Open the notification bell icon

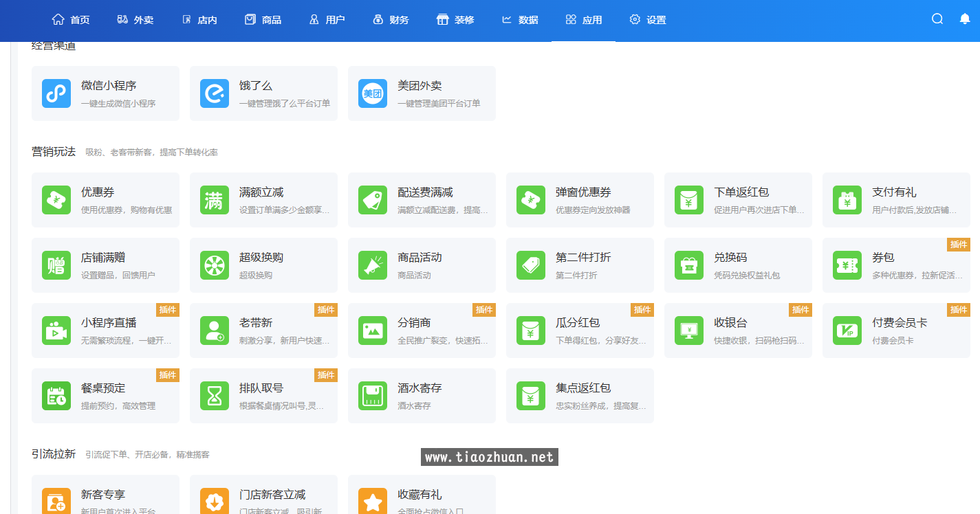tap(964, 19)
